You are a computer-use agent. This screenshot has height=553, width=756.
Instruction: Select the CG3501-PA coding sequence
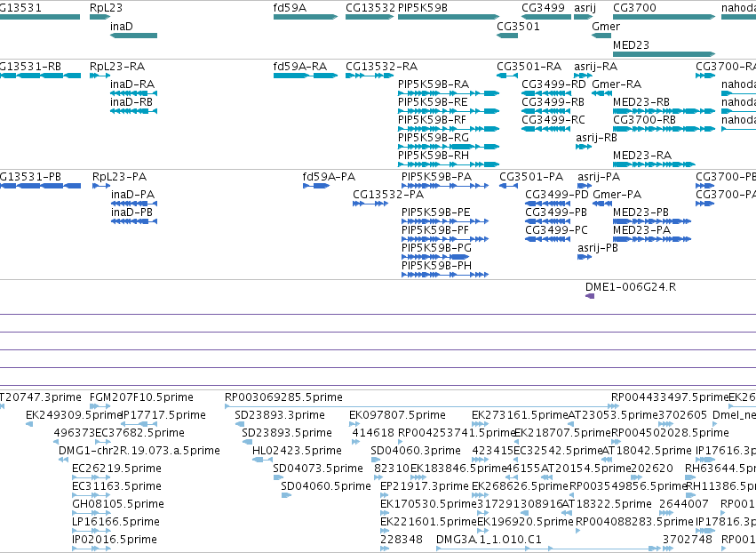pyautogui.click(x=509, y=187)
